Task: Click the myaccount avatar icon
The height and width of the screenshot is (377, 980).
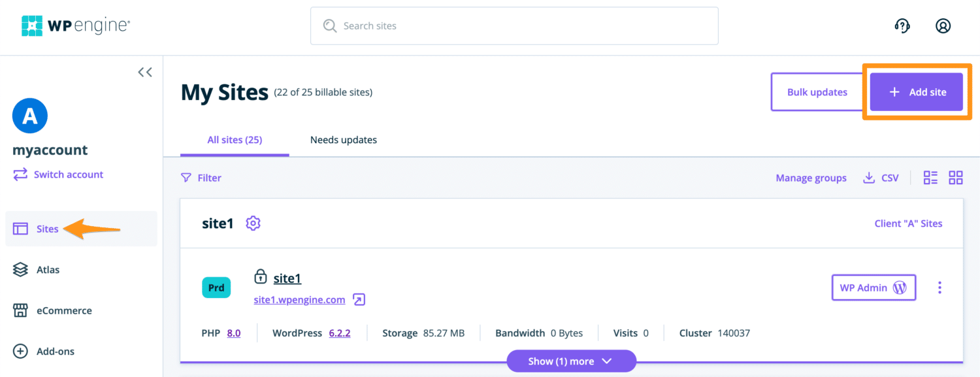Action: (30, 116)
